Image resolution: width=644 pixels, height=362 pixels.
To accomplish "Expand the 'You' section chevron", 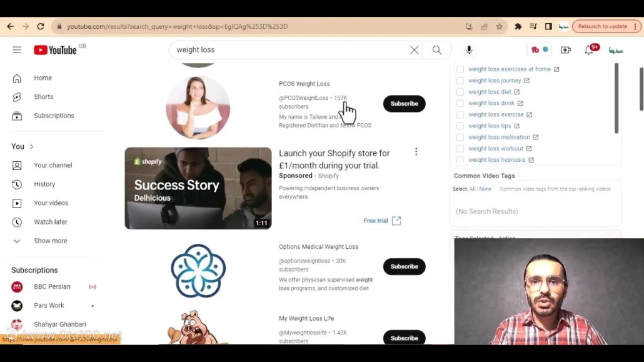I will 31,147.
